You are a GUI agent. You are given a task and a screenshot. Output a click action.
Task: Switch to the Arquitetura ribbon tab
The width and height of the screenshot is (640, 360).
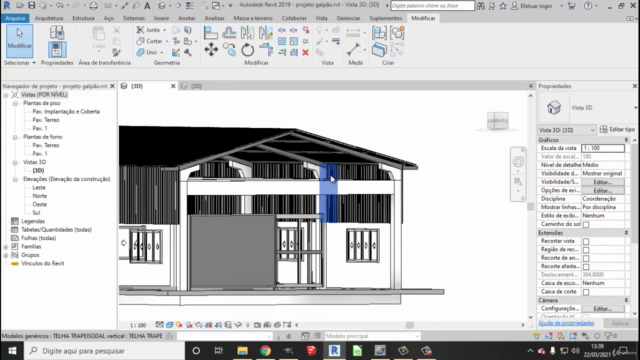coord(49,18)
